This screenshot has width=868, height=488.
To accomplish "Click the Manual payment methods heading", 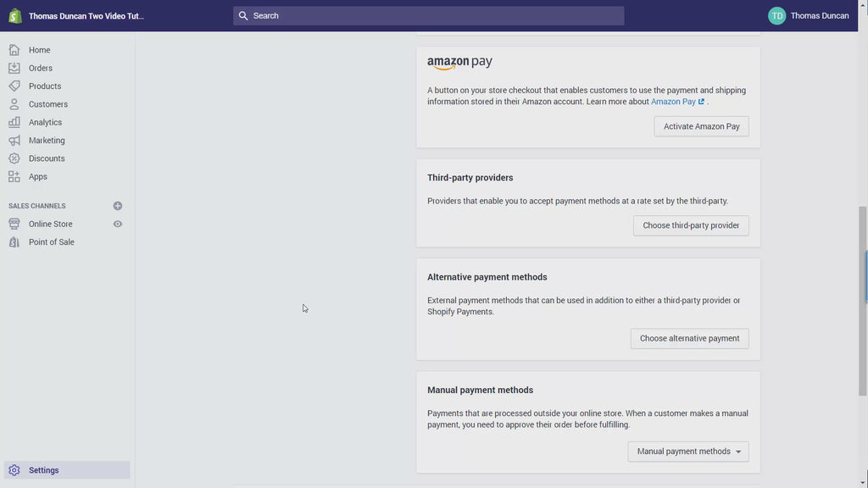I will (480, 390).
